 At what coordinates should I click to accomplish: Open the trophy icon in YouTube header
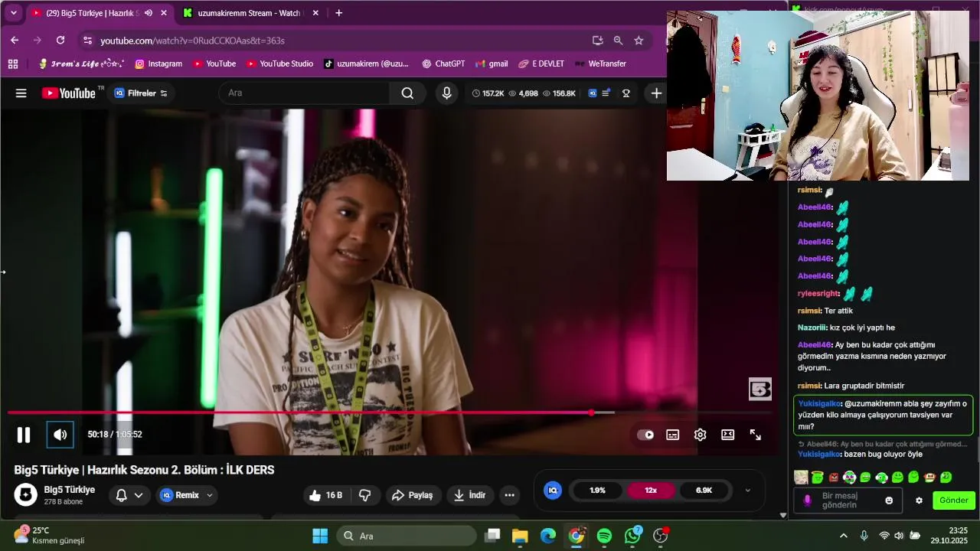(626, 93)
